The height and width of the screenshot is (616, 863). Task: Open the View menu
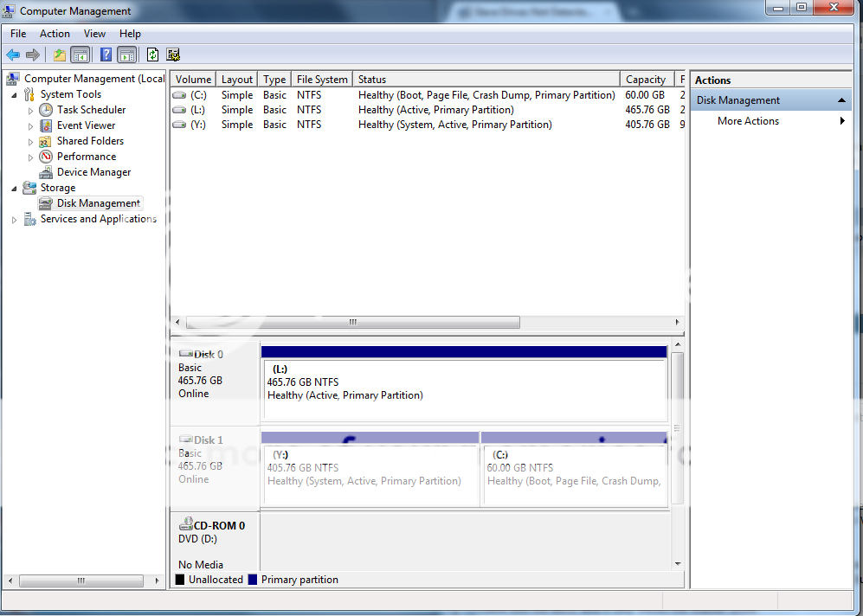click(x=95, y=34)
